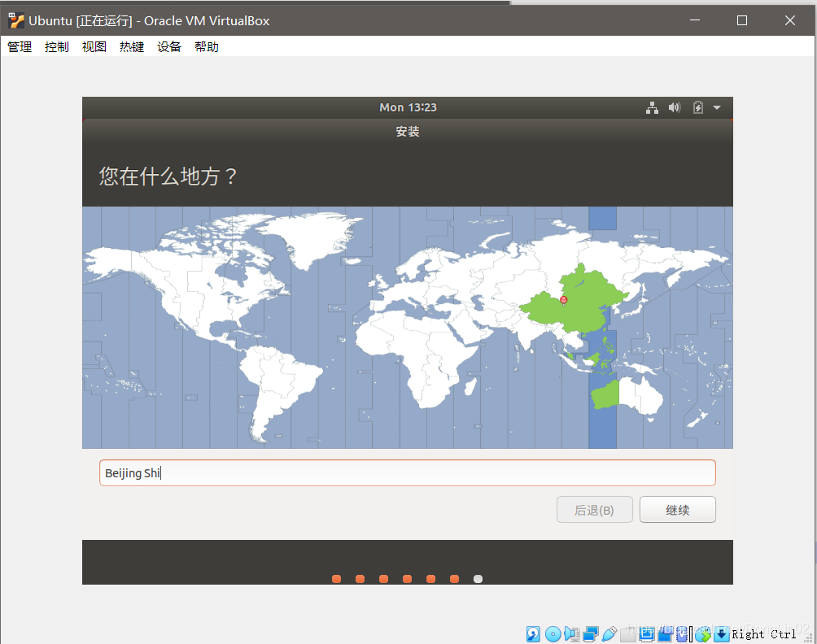Click the last white progress dot

tap(478, 579)
